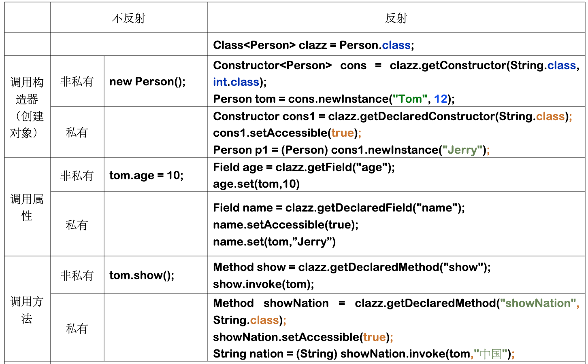
Task: Select the 调用方法 row label cell
Action: tap(27, 310)
